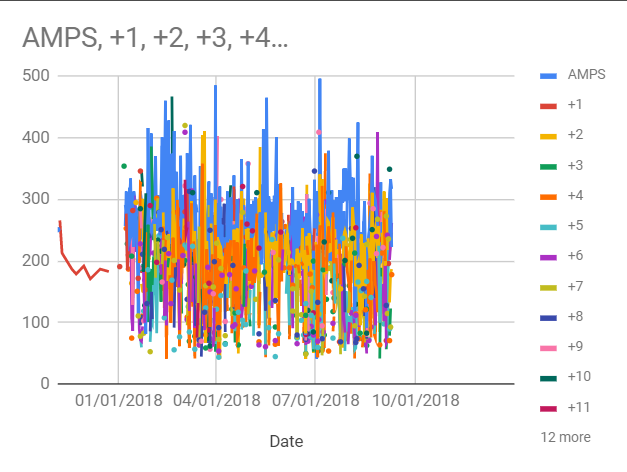Click the olive +7 legend swatch

[548, 286]
